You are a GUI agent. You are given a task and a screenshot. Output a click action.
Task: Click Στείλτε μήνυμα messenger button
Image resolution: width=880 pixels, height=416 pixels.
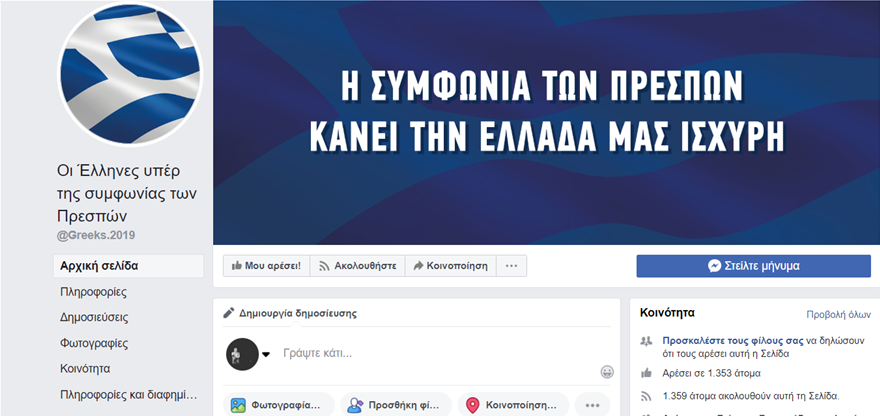point(753,266)
